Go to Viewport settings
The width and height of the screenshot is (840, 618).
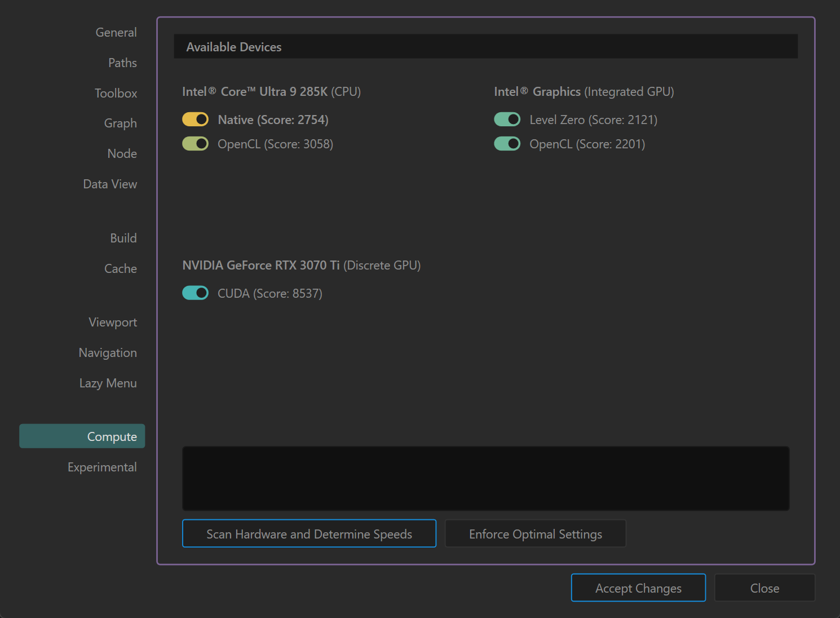113,323
